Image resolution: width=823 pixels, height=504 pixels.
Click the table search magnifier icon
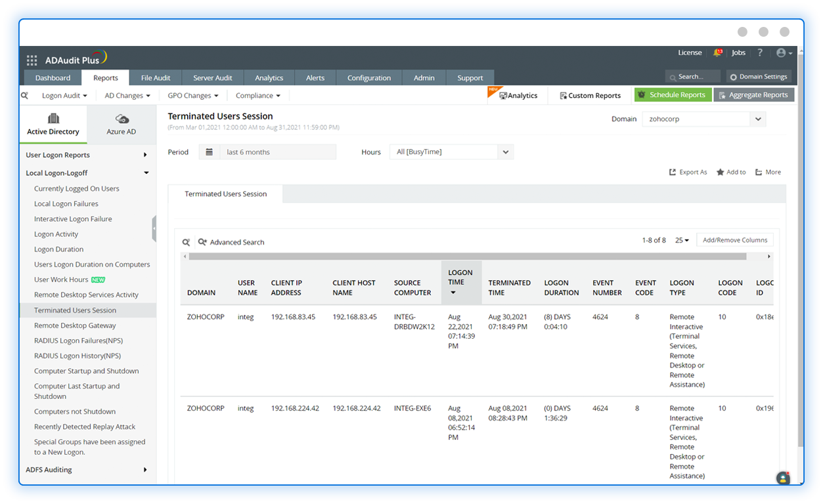coord(187,242)
